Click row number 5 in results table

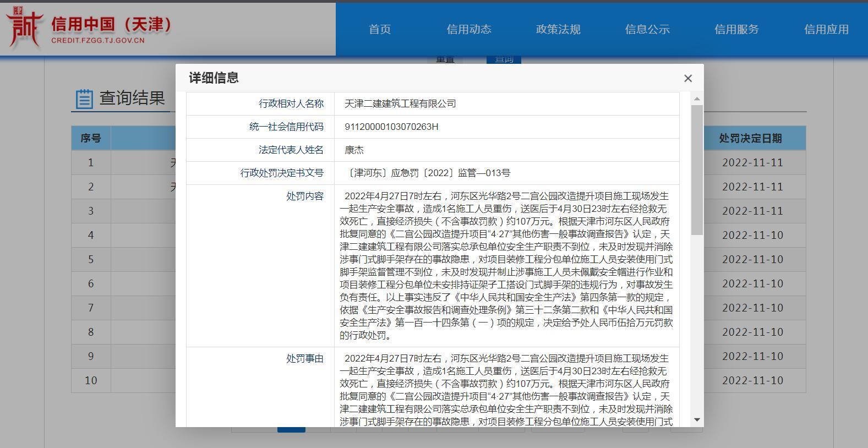tap(91, 259)
